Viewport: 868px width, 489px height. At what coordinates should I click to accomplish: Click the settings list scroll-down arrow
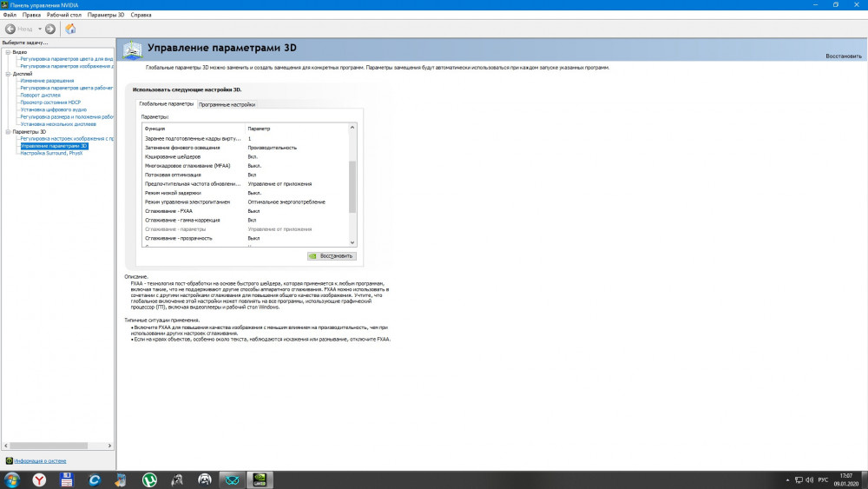click(x=352, y=242)
